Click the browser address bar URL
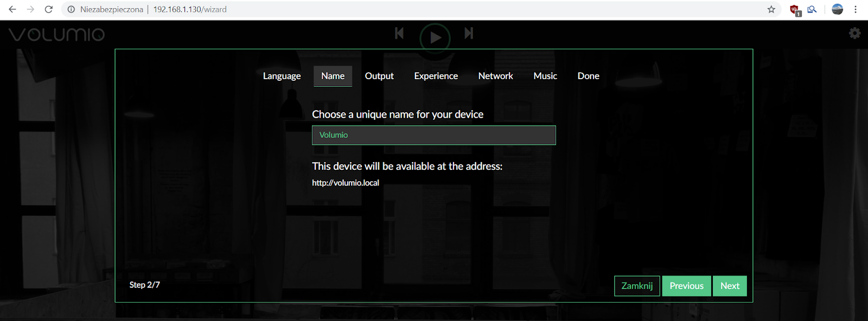The image size is (868, 321). pos(190,9)
